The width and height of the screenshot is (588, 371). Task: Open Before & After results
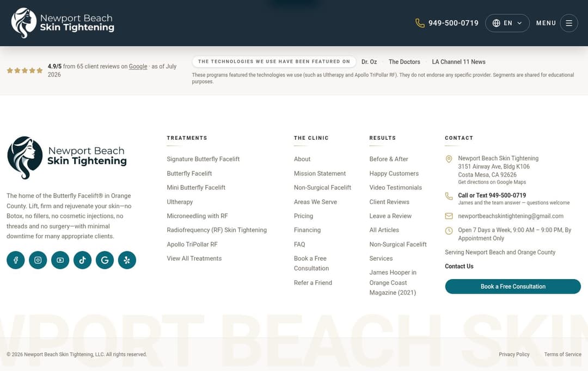[389, 159]
